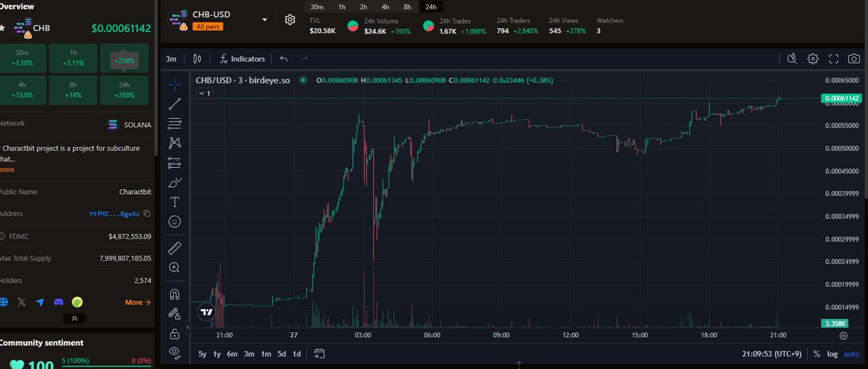Set chart range to 5d
This screenshot has width=868, height=369.
(x=282, y=354)
